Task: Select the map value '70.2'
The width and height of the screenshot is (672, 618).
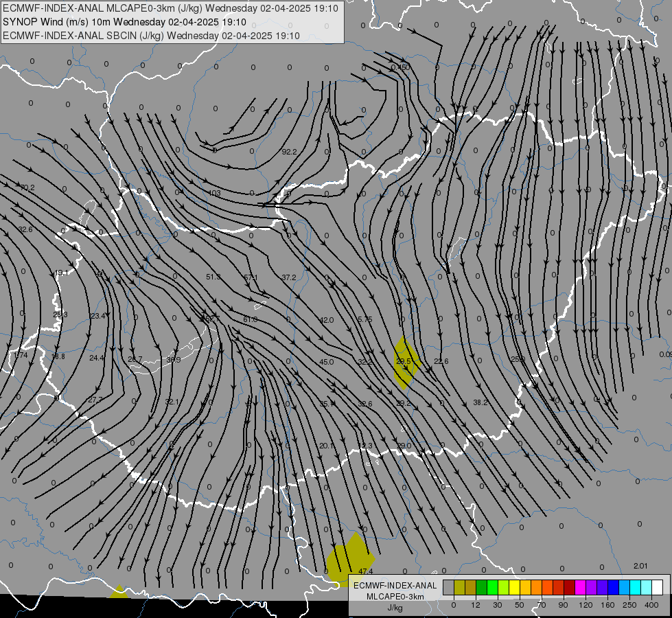Action: point(27,188)
